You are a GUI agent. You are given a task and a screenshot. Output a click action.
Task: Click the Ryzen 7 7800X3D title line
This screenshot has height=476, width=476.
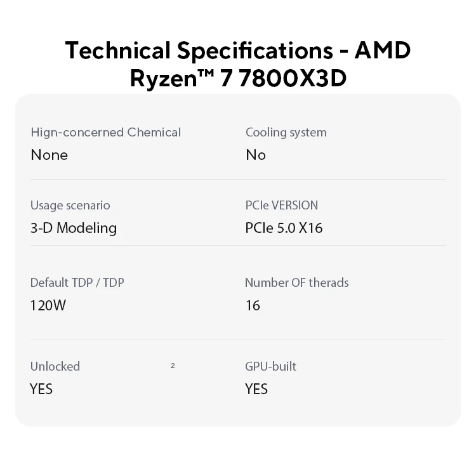tap(238, 78)
